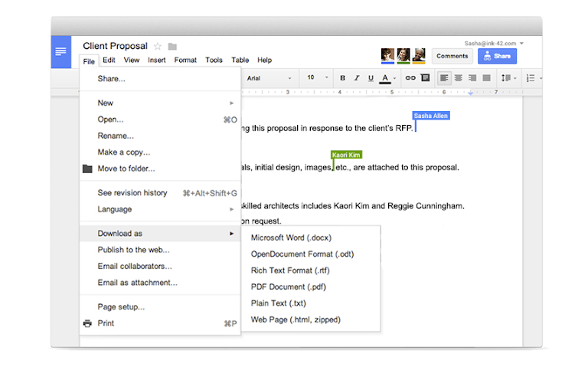Open the Insert menu
Viewport: 588px width, 367px height.
coord(157,60)
